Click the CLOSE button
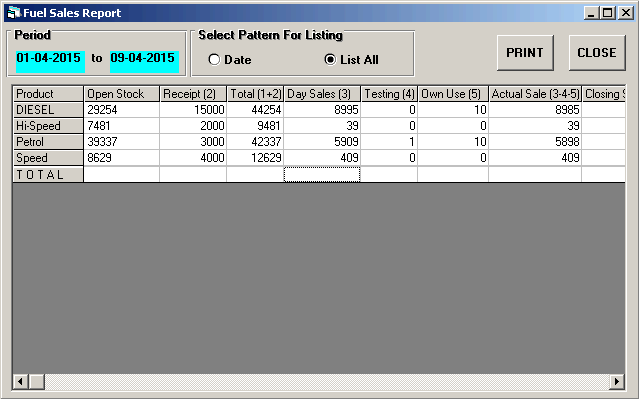The height and width of the screenshot is (399, 639). tap(597, 53)
